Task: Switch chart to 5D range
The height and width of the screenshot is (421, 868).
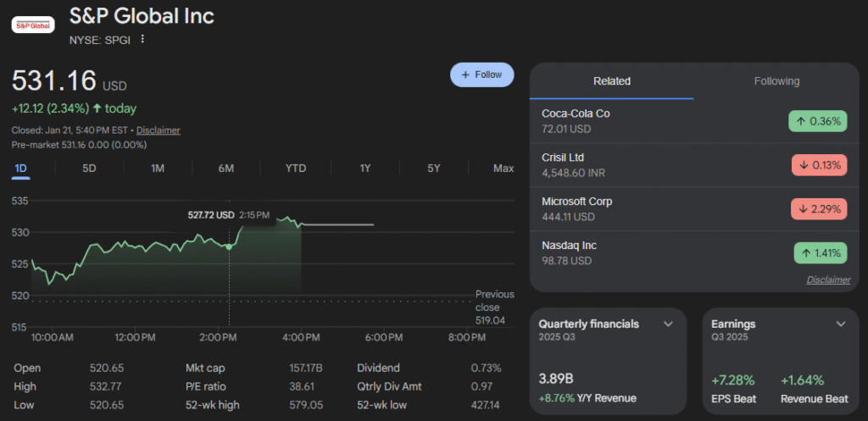Action: pyautogui.click(x=89, y=169)
